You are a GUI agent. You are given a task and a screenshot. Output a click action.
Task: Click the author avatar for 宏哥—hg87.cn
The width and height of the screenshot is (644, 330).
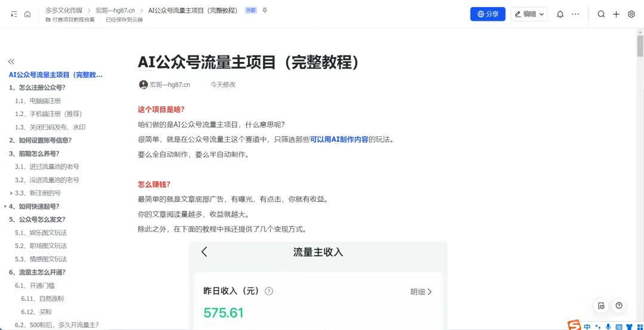[x=143, y=85]
